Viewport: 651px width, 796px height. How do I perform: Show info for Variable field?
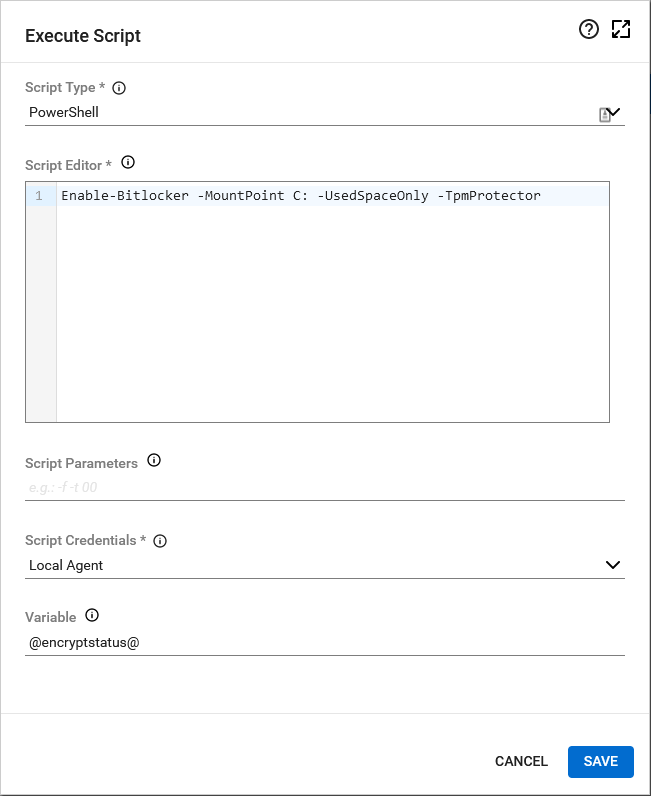pyautogui.click(x=93, y=616)
